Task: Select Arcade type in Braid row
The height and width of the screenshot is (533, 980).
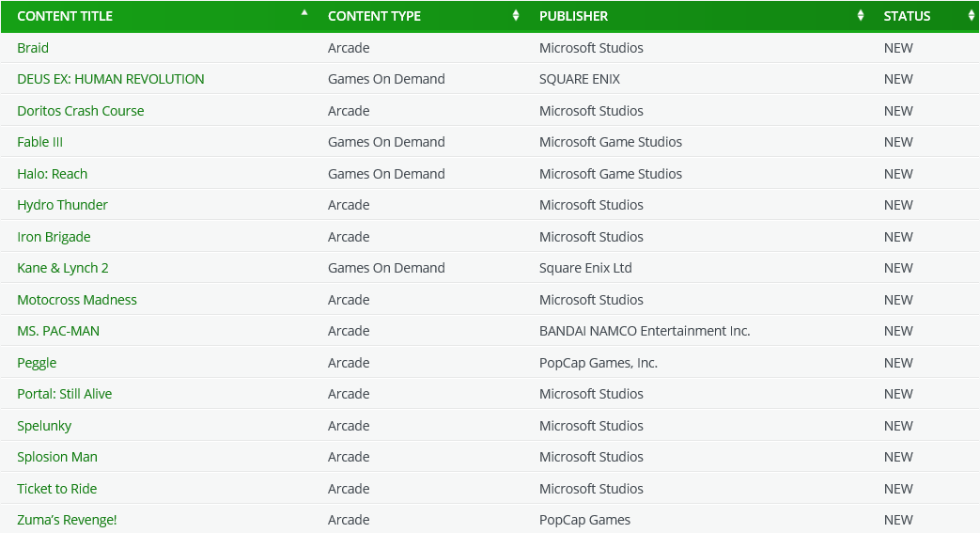Action: (349, 48)
